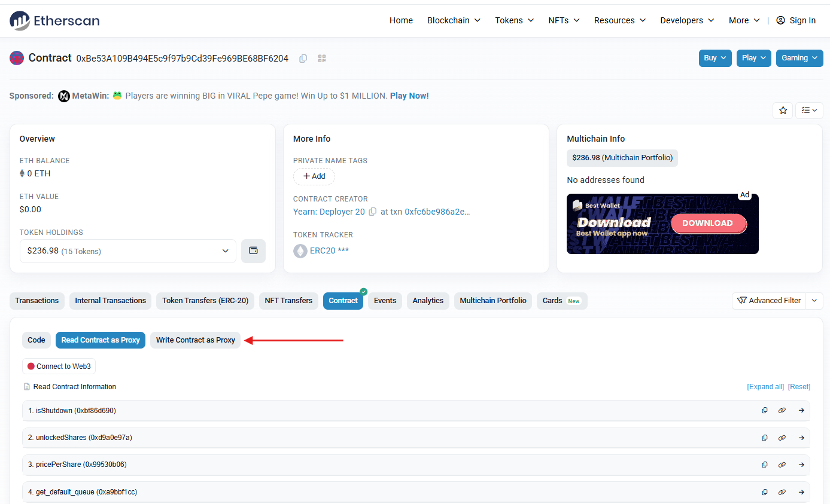Image resolution: width=830 pixels, height=504 pixels.
Task: Switch to the Events tab
Action: 385,301
